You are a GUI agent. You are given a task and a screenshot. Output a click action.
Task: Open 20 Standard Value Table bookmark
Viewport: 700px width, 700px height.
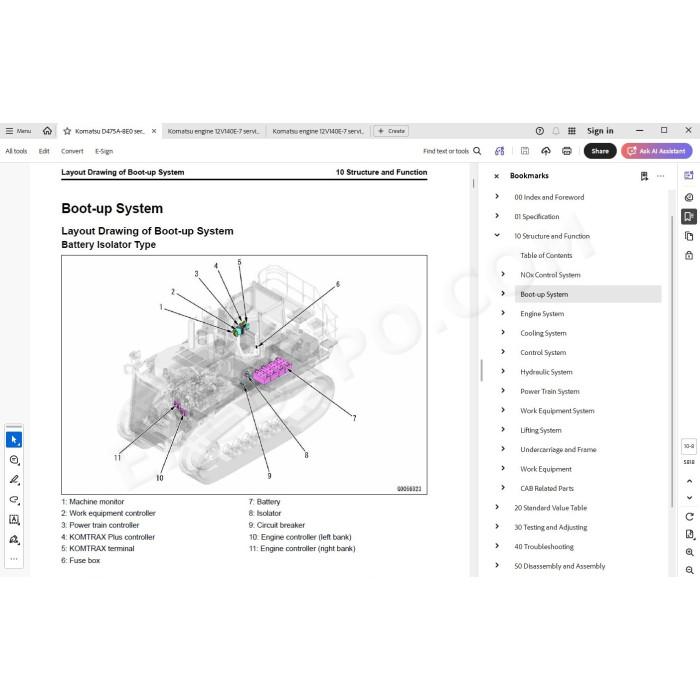point(550,508)
